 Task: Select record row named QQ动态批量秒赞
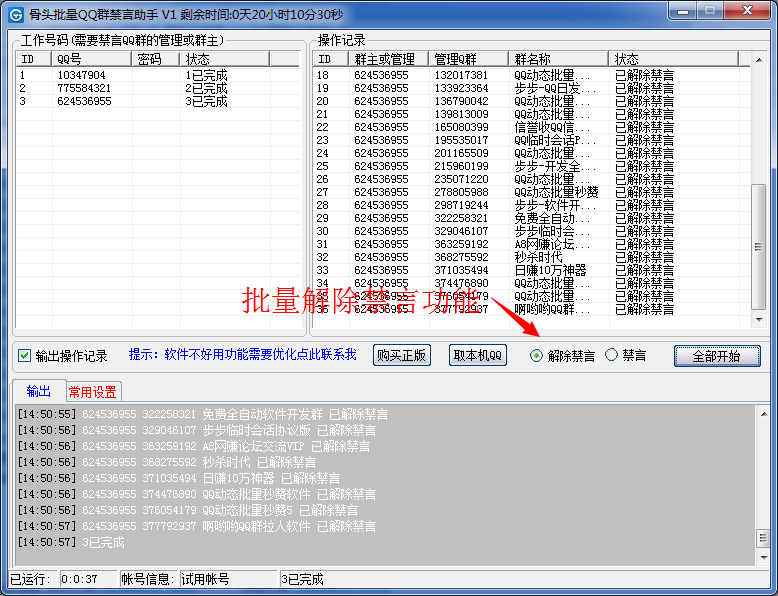click(x=532, y=192)
